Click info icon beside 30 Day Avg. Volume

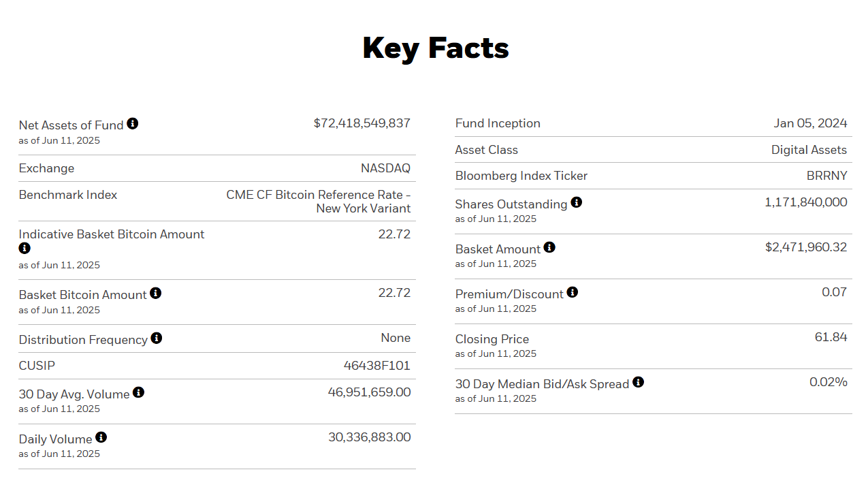point(138,393)
